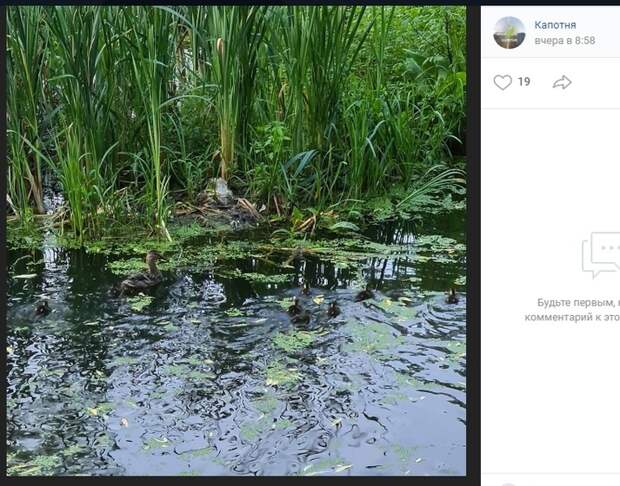
Task: Open the Капотня community avatar
Action: tap(509, 32)
